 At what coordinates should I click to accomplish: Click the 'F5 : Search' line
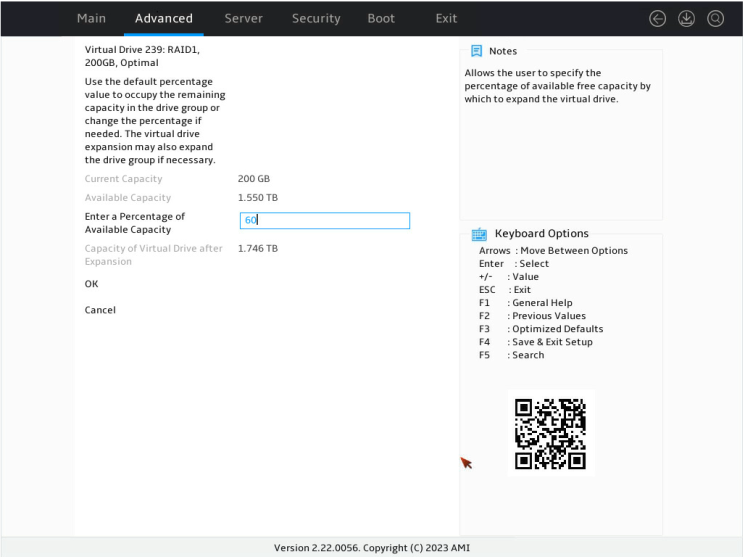pyautogui.click(x=511, y=355)
